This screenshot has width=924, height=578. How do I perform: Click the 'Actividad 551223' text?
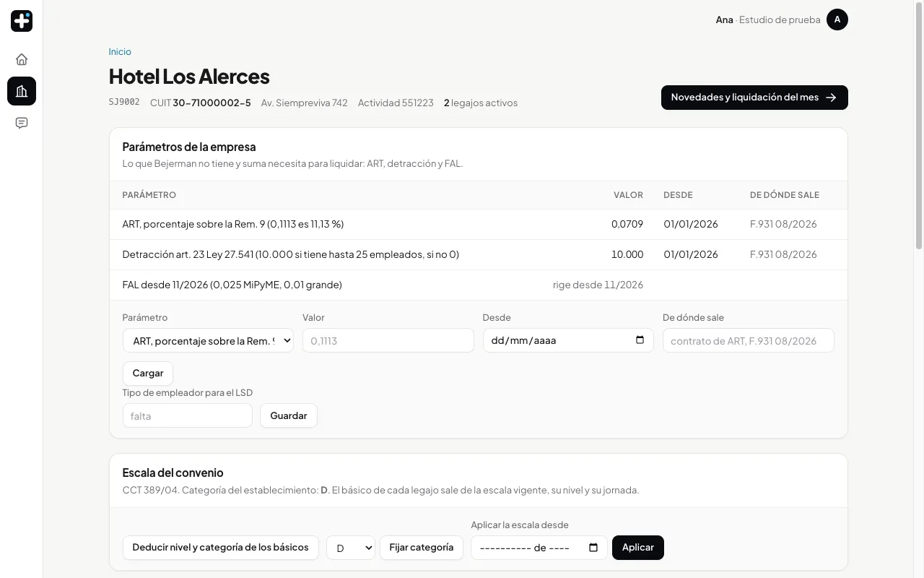(396, 103)
